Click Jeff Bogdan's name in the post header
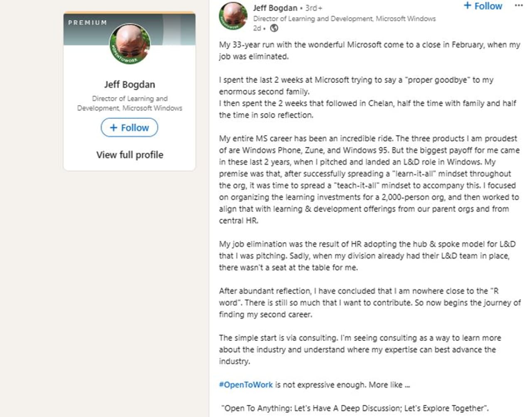This screenshot has width=532, height=417. coord(275,8)
